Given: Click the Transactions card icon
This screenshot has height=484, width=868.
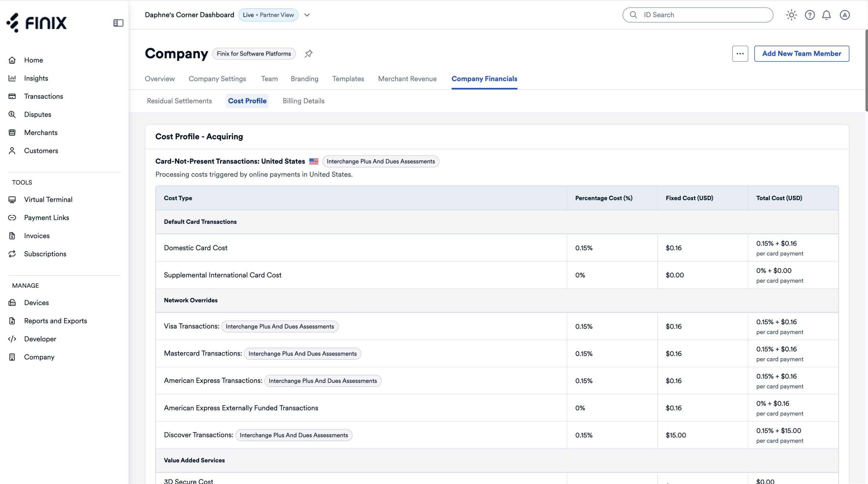Looking at the screenshot, I should 12,96.
